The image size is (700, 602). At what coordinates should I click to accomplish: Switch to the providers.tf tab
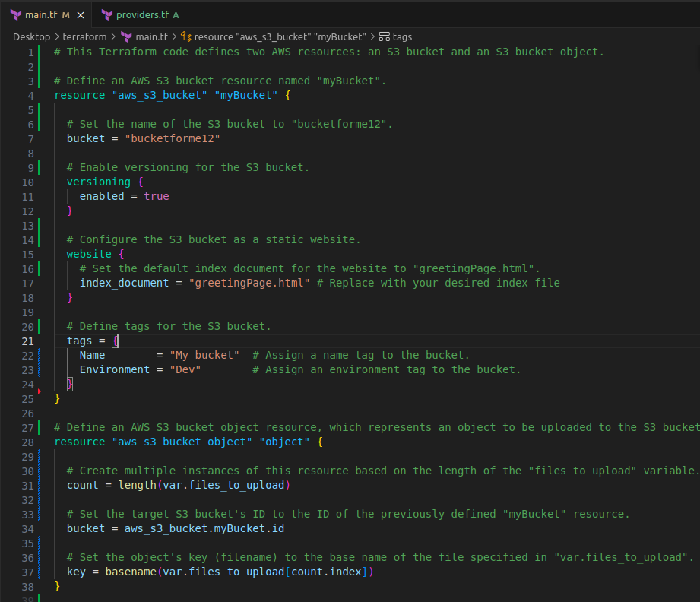(141, 15)
